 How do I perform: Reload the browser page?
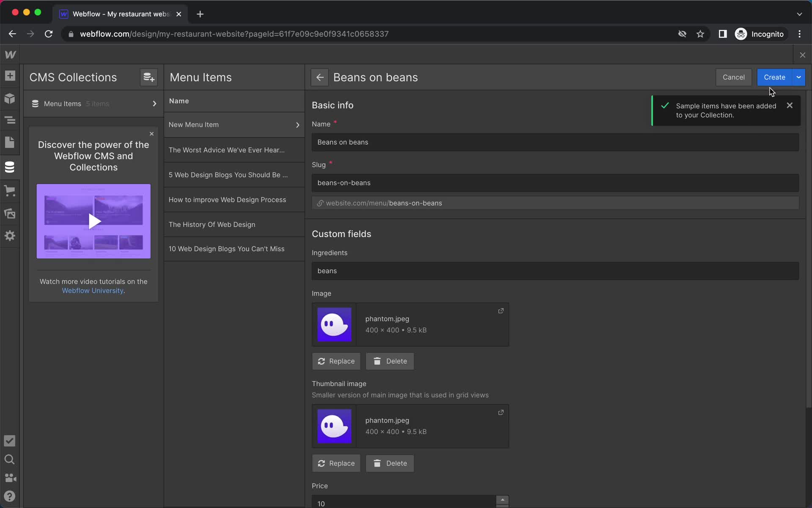[49, 34]
